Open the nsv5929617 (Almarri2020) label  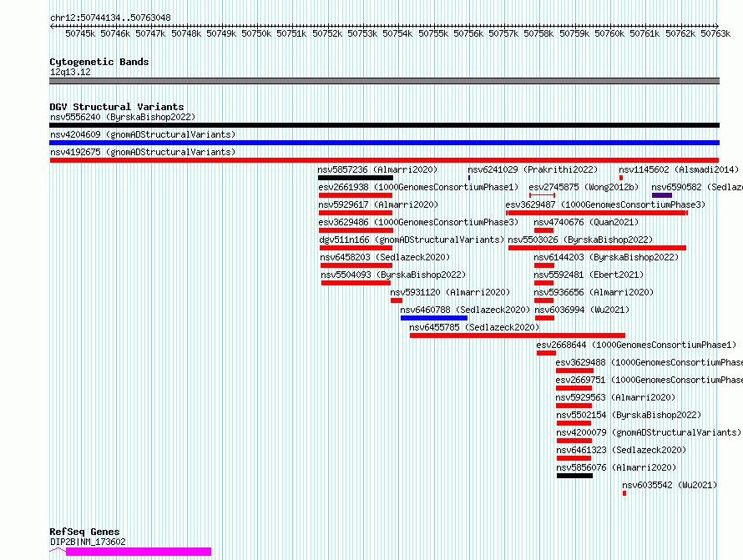[x=378, y=204]
